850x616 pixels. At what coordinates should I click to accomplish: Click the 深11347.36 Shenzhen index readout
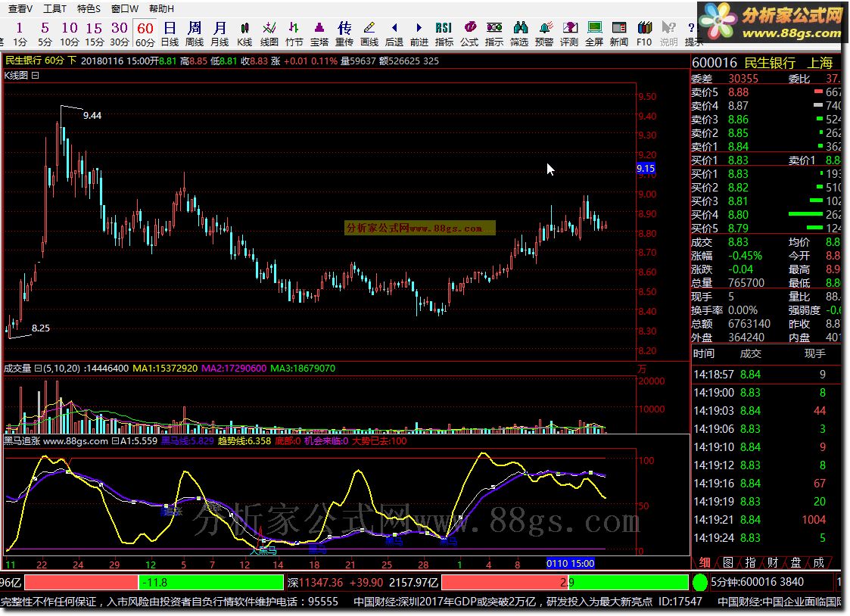coord(315,583)
